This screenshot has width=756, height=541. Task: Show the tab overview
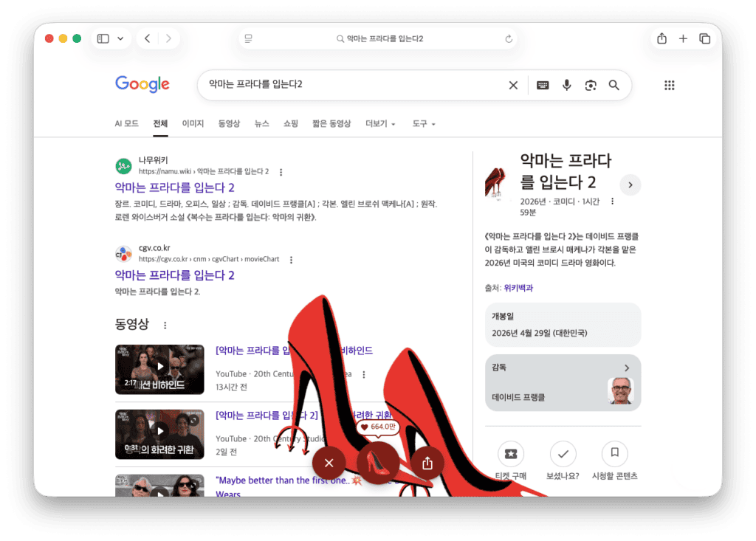[x=705, y=38]
